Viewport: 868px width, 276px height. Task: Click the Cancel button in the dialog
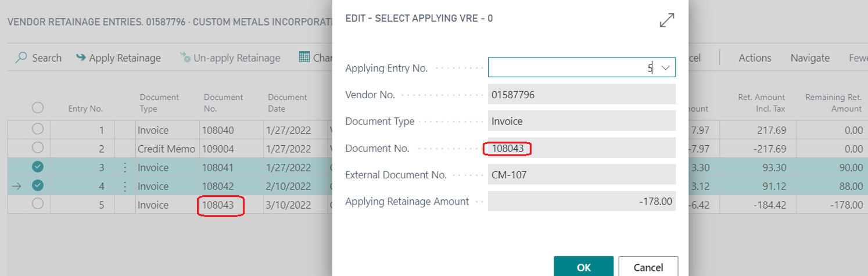pos(648,267)
